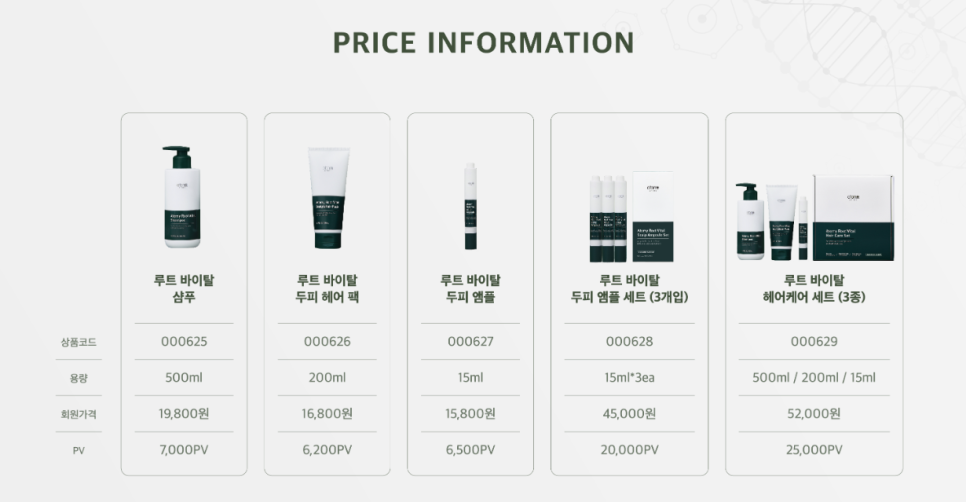The height and width of the screenshot is (502, 966).
Task: Click the 45,000원 price of ampoule set
Action: [629, 413]
